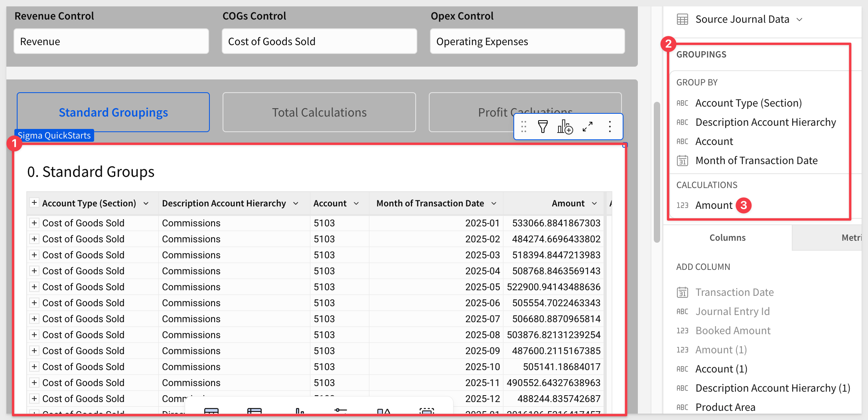Click the Source Journal Data table icon
This screenshot has width=868, height=420.
(x=683, y=19)
